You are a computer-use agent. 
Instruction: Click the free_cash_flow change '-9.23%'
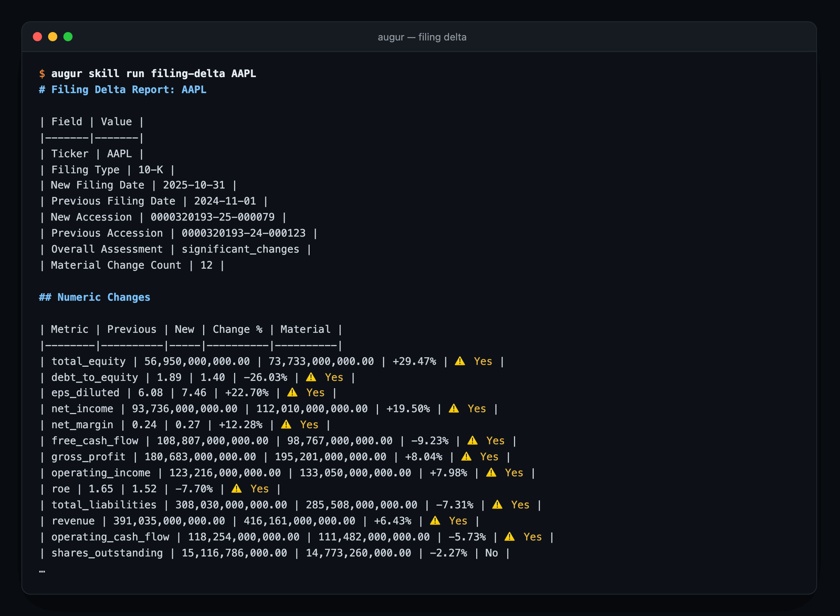tap(430, 441)
